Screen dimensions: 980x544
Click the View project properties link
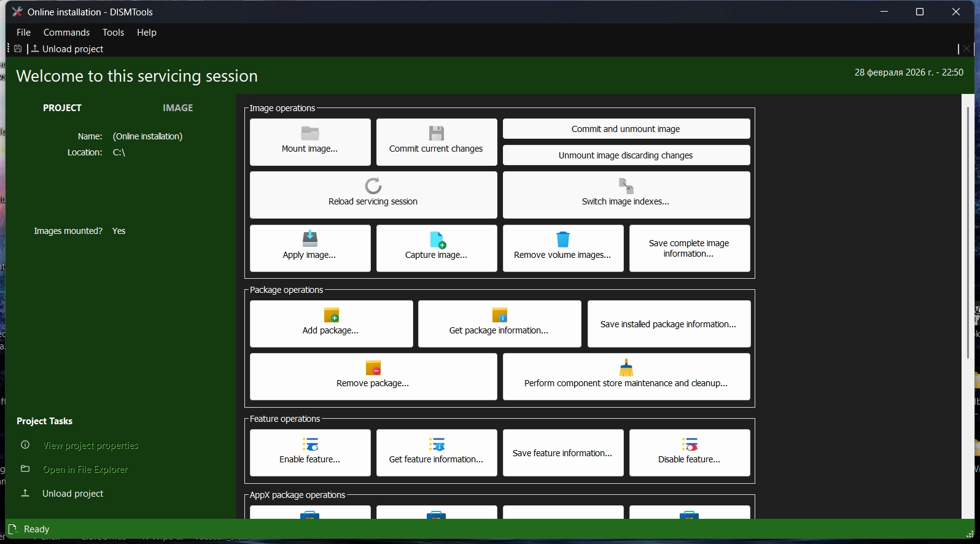click(x=90, y=446)
